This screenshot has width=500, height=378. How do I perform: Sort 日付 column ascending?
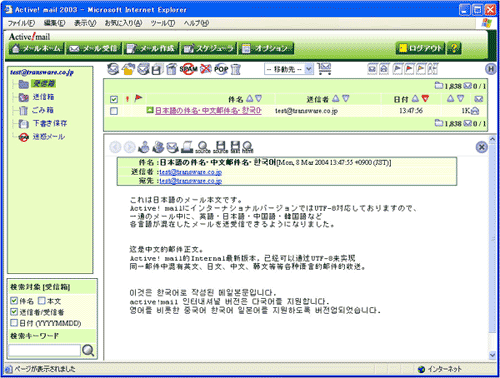pos(415,99)
